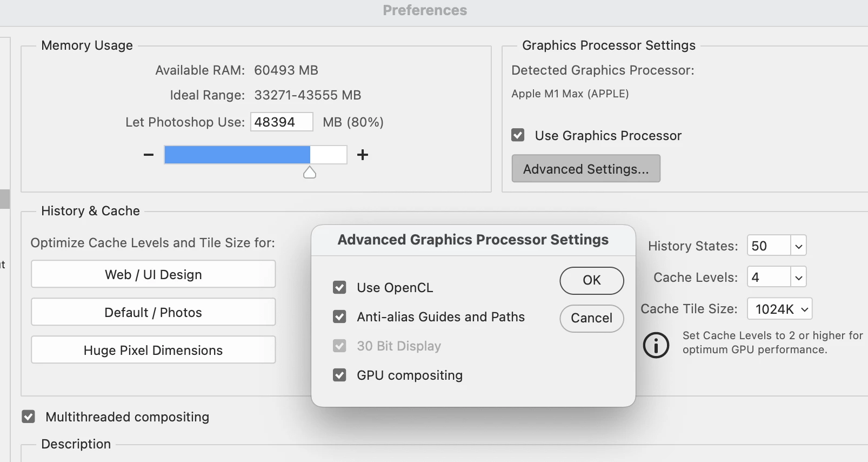Open Advanced Settings for graphics processor
The image size is (868, 462).
[x=586, y=169]
